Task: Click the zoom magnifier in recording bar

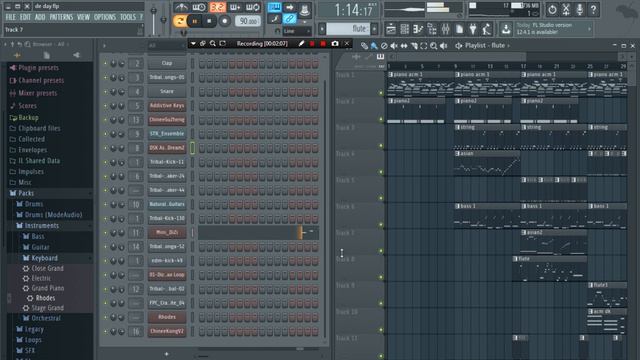Action: point(213,43)
